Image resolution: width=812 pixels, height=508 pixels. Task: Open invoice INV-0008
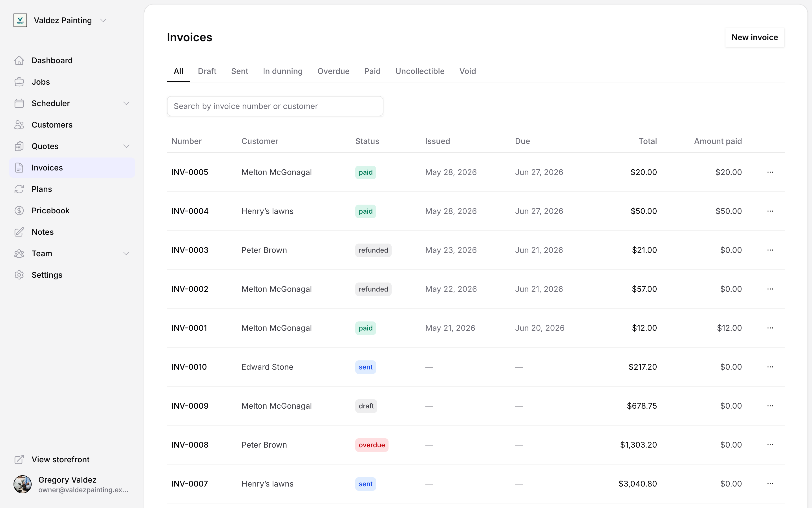point(190,445)
